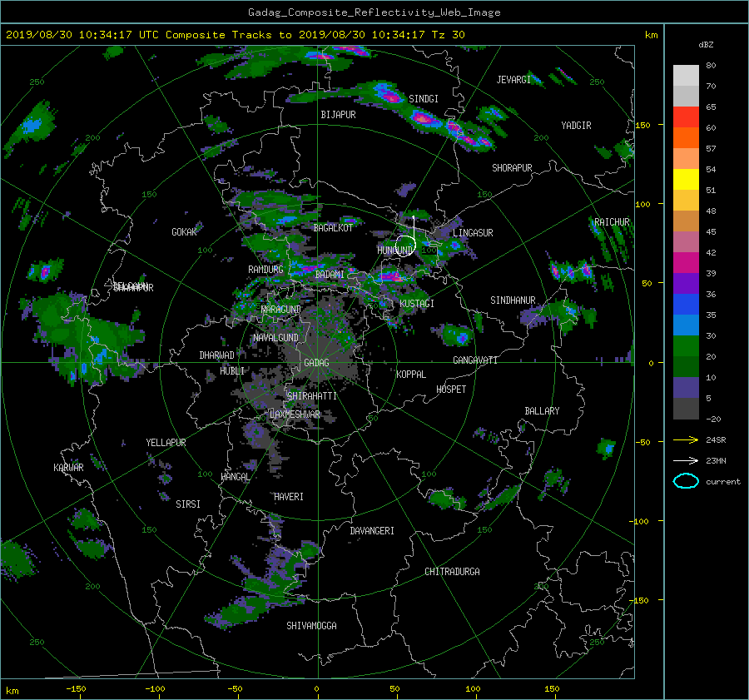This screenshot has height=700, width=749.
Task: Click the HOSPET label
Action: coord(451,390)
